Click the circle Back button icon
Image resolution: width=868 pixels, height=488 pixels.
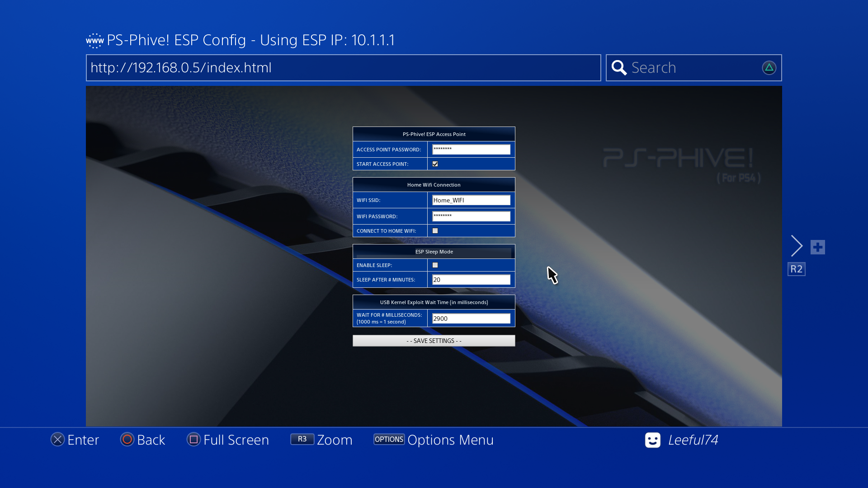pyautogui.click(x=127, y=439)
